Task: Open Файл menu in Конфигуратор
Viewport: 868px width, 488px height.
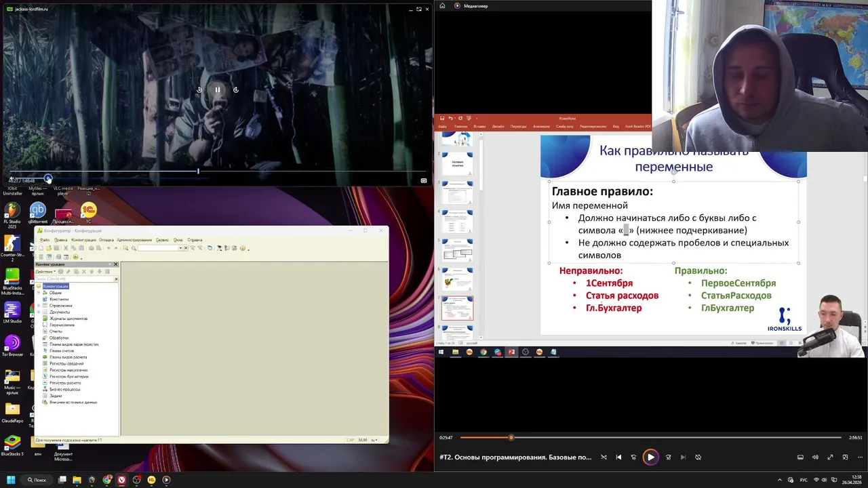Action: coord(45,240)
